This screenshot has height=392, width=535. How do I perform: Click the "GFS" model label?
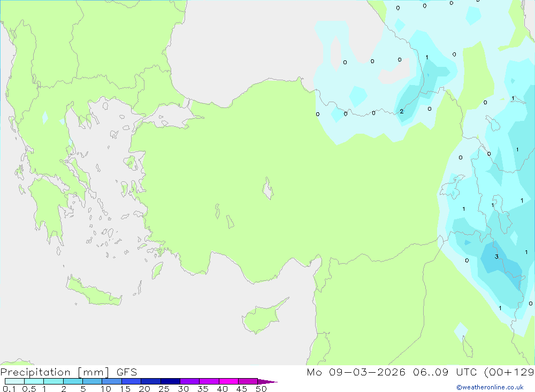tap(127, 372)
